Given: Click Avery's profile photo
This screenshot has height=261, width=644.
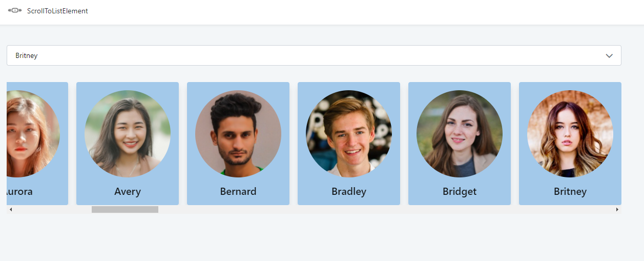Looking at the screenshot, I should [128, 134].
